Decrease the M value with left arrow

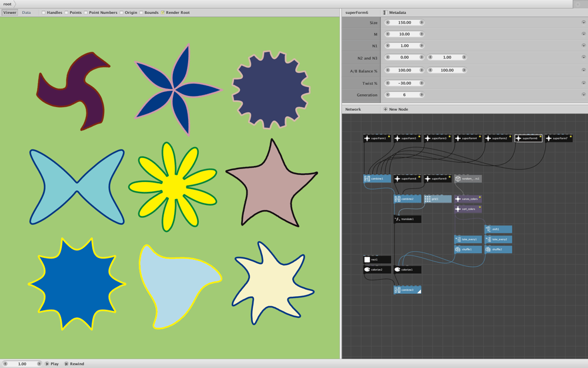coord(387,34)
